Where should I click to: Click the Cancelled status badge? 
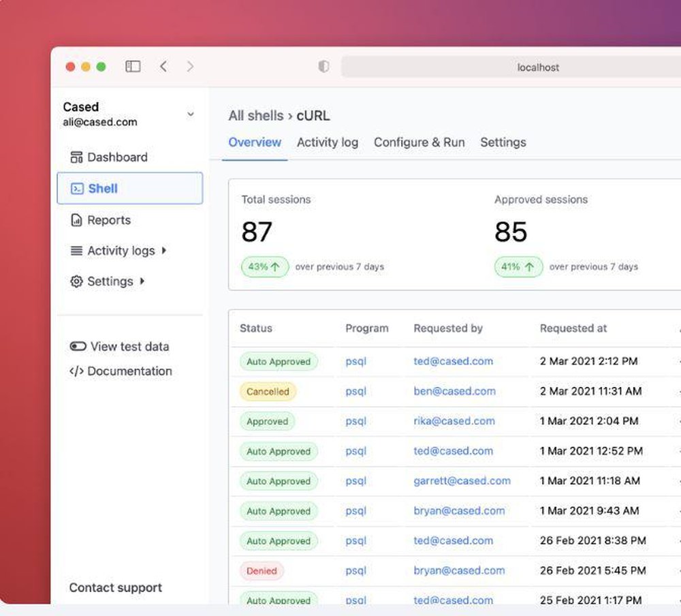[x=268, y=392]
